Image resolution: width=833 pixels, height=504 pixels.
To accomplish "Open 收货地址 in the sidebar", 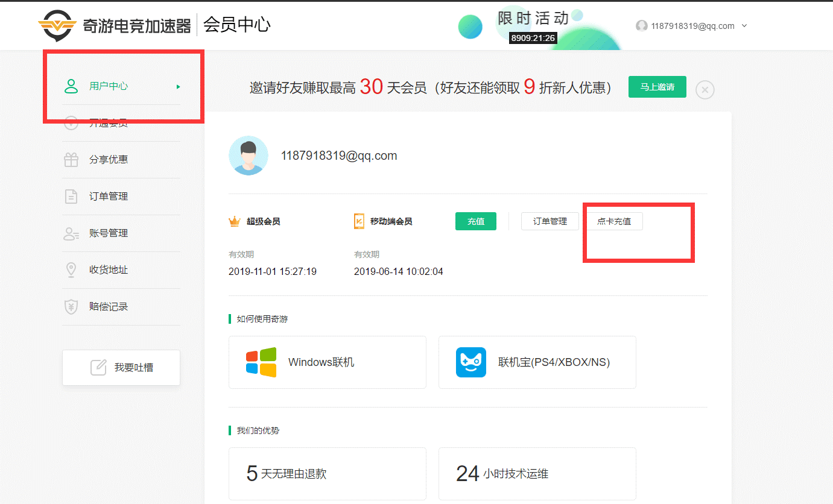I will (121, 270).
